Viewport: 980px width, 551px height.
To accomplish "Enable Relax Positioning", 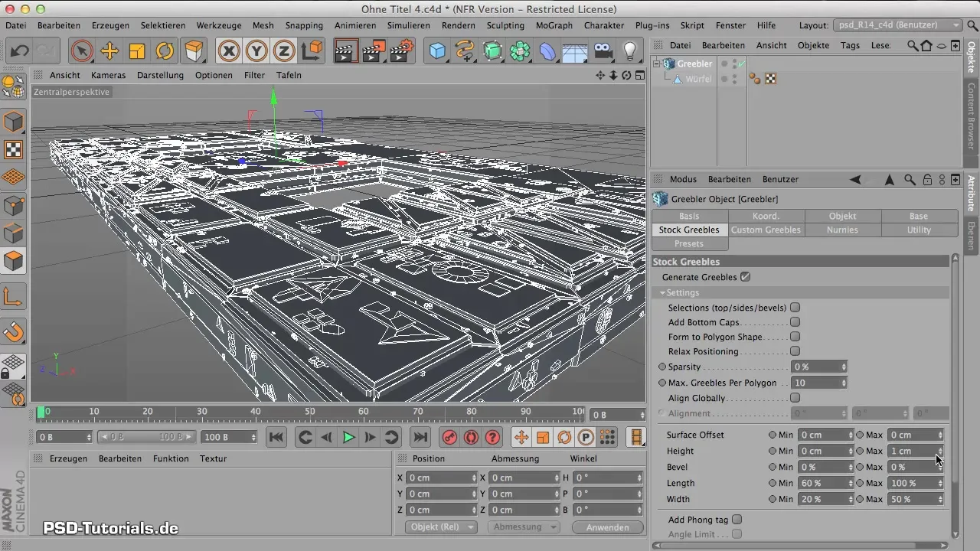I will [x=795, y=351].
